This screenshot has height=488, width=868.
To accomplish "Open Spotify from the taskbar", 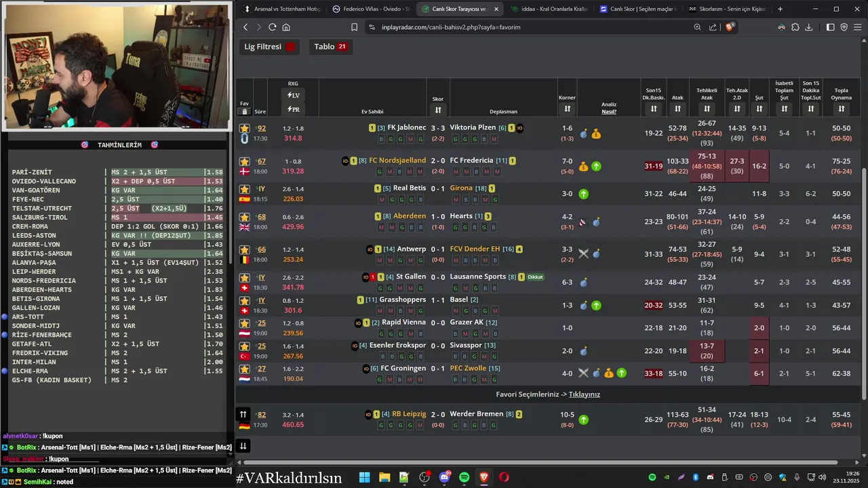I will (464, 477).
